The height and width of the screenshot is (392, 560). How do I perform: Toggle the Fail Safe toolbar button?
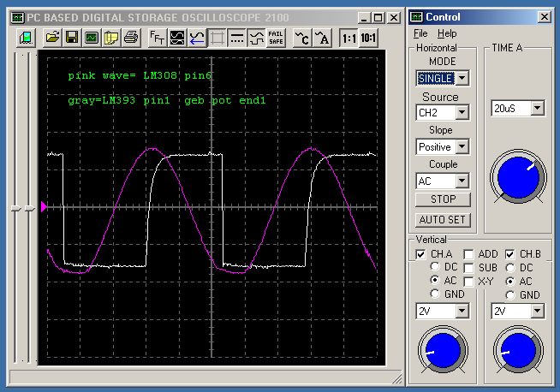click(x=276, y=37)
